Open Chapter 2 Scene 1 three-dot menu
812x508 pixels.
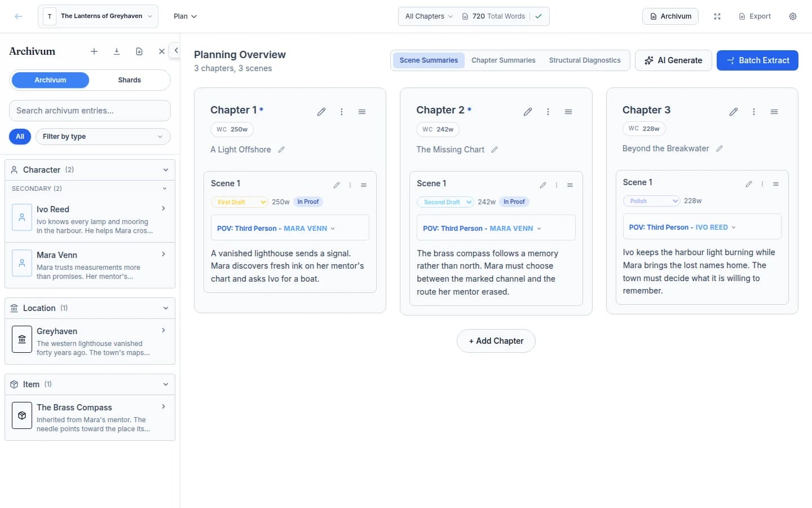[557, 185]
